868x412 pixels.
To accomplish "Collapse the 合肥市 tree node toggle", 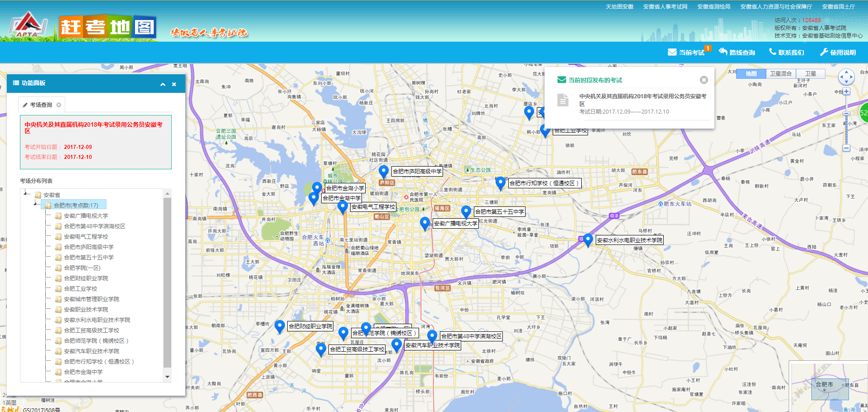I will (x=36, y=204).
